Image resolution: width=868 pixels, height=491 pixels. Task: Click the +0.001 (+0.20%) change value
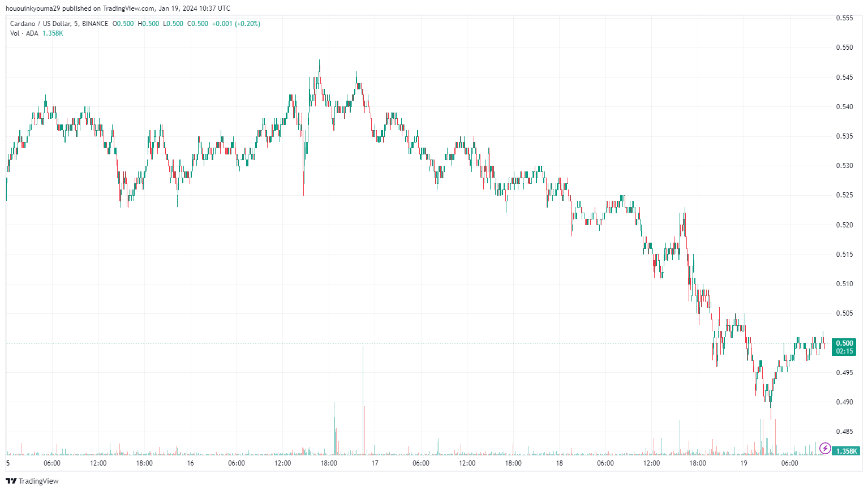(x=237, y=24)
